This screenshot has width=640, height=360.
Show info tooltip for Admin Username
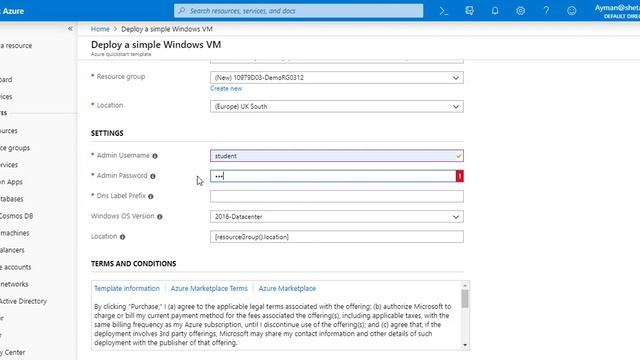point(155,156)
